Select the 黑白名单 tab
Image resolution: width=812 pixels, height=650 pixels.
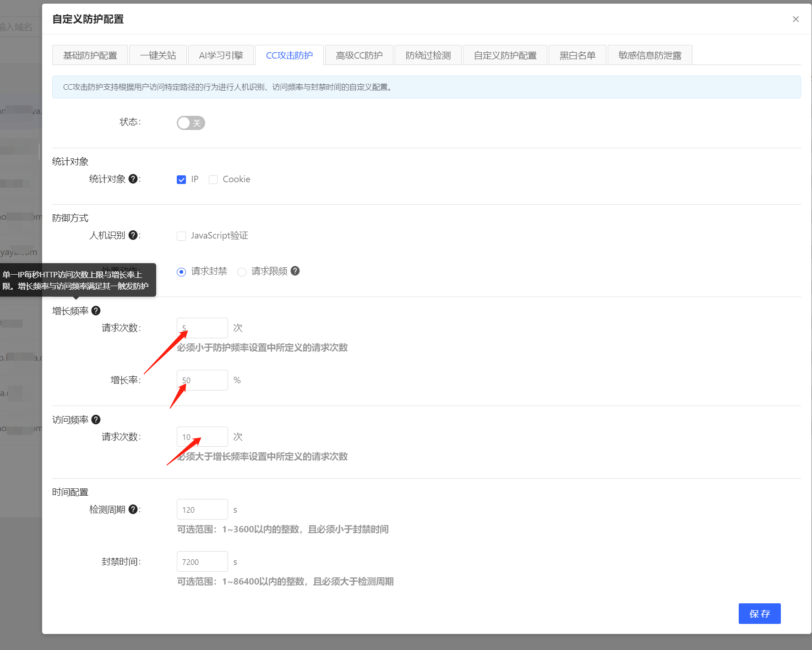coord(578,55)
